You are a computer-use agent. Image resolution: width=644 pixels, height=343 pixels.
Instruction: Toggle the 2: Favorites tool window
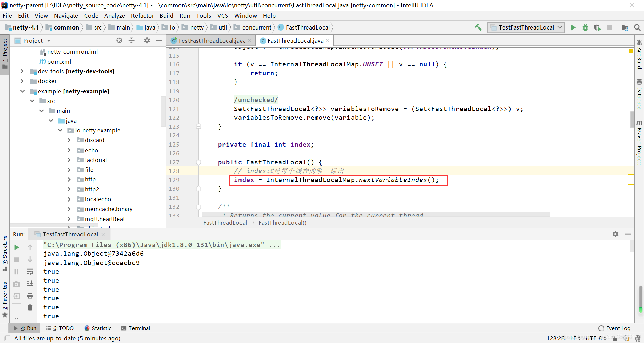pos(5,299)
